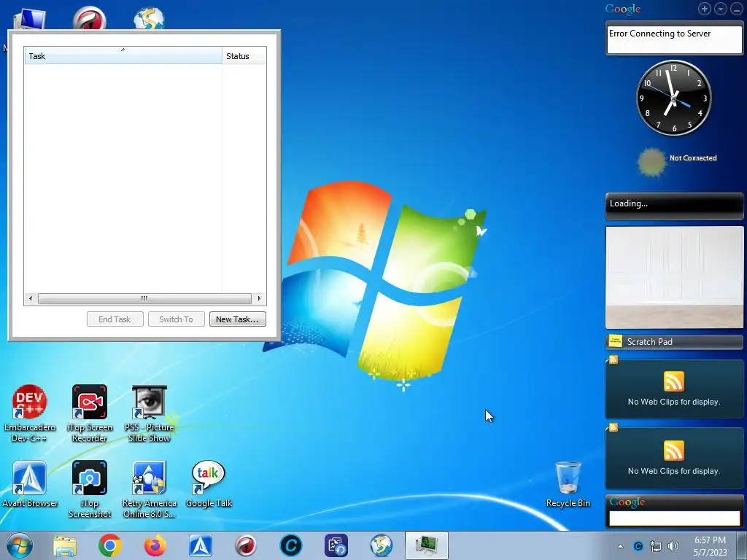Minimize the Google sidebar with the minus button
The image size is (747, 560).
click(x=736, y=9)
